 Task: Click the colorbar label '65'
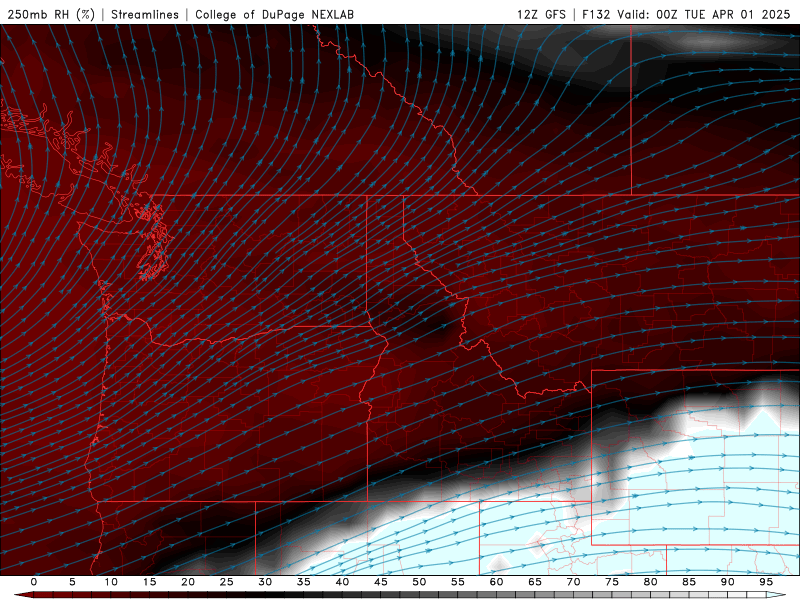point(535,582)
